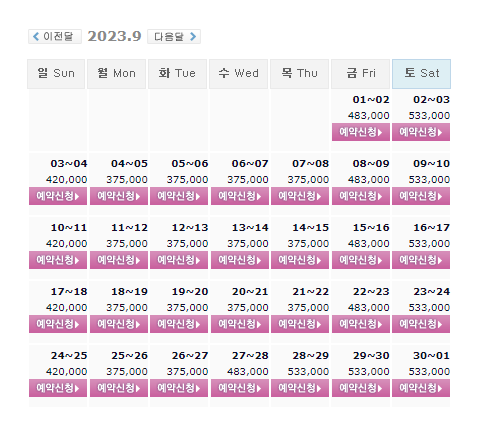The width and height of the screenshot is (482, 423).
Task: Select the 화 Tue column header
Action: tap(177, 74)
